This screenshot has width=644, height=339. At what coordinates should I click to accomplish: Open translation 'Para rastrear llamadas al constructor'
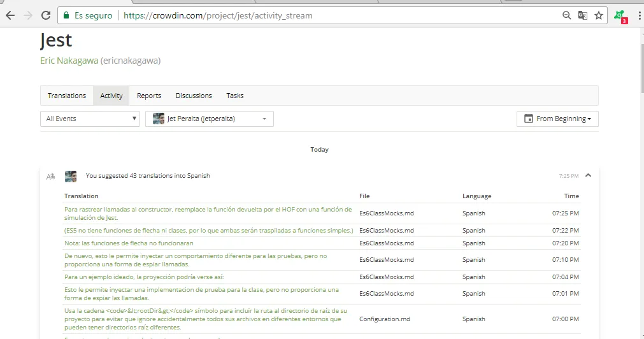(208, 213)
